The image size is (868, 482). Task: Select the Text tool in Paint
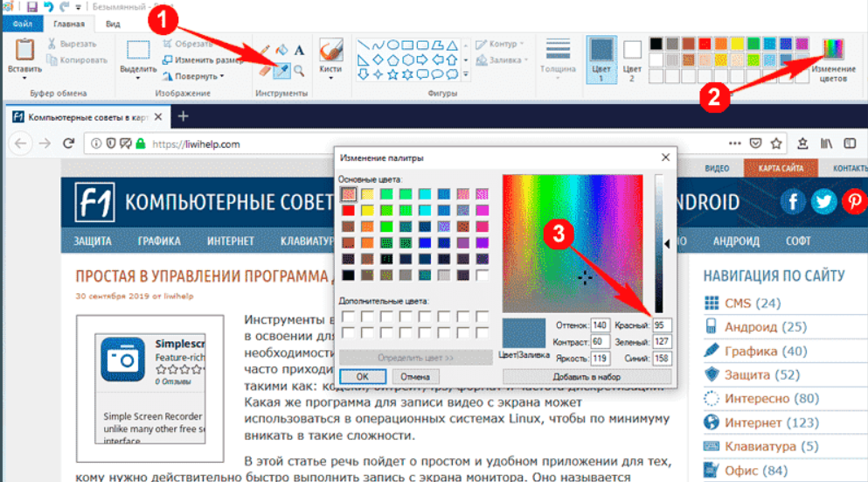[x=300, y=51]
